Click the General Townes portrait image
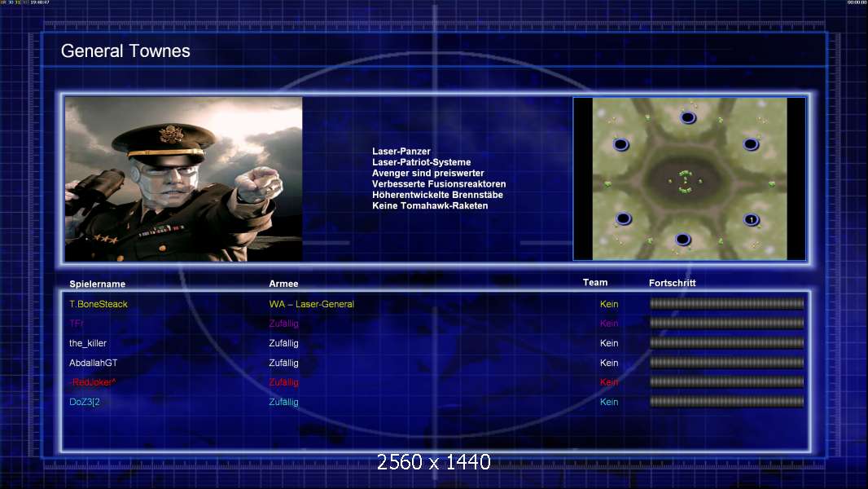The image size is (868, 489). (x=184, y=178)
